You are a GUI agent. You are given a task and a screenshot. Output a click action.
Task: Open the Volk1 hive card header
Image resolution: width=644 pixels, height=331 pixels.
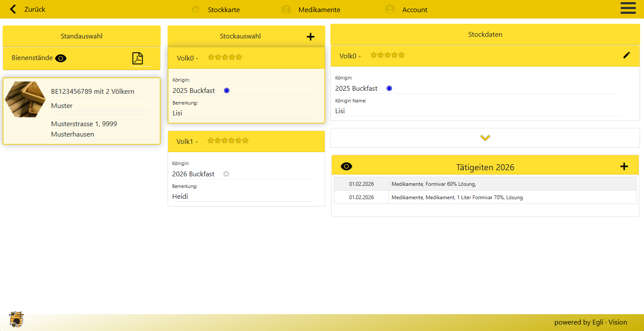[x=246, y=141]
